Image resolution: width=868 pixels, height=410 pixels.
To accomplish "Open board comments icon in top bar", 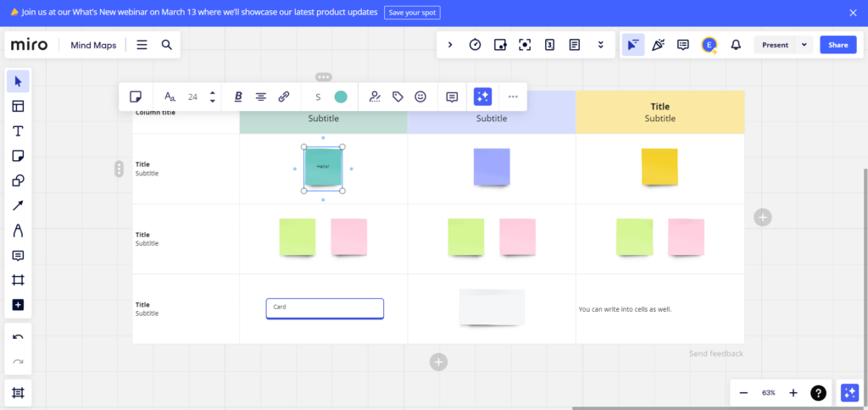I will tap(683, 45).
